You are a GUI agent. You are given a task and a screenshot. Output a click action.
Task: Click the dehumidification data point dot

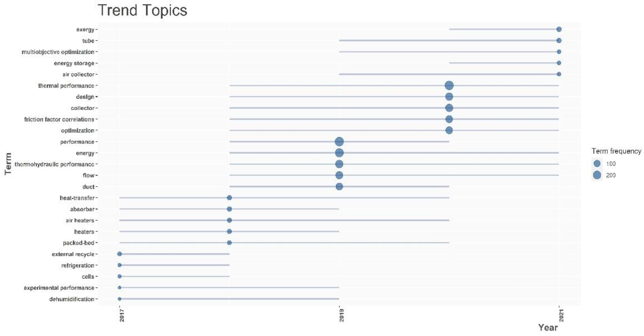point(119,299)
